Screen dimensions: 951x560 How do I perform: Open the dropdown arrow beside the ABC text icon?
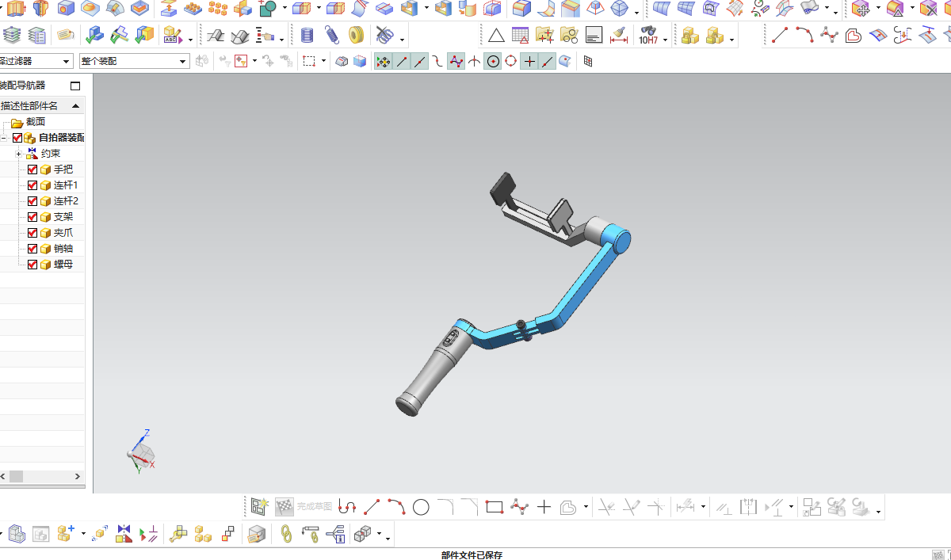pyautogui.click(x=190, y=39)
